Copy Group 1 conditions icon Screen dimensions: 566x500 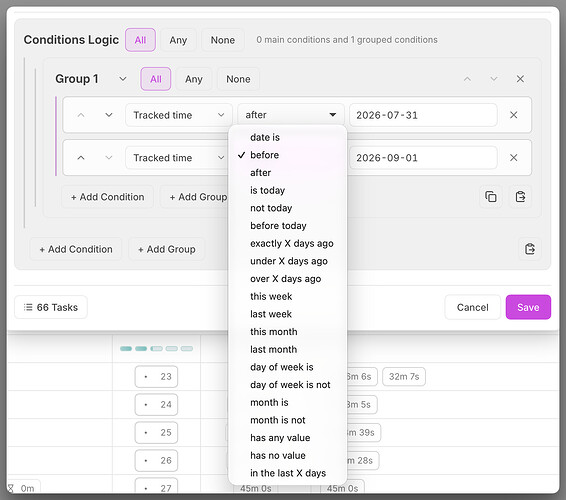tap(491, 197)
